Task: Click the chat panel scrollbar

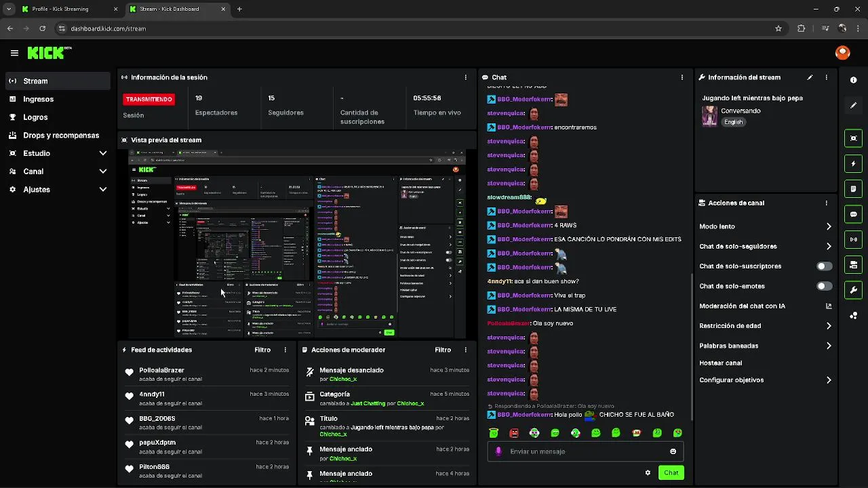Action: pos(691,346)
